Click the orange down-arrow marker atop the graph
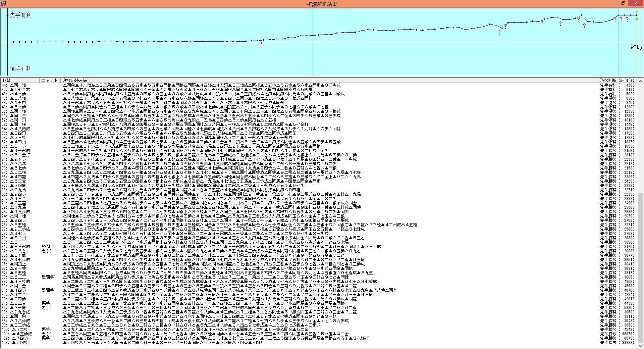Viewport: 644px width, 349px height. point(637,12)
